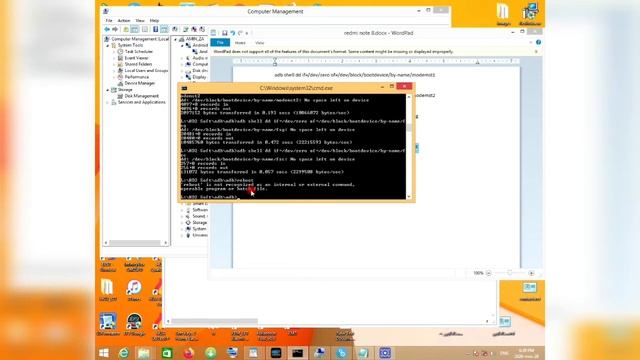Viewport: 640px width, 360px height.
Task: Select Services and Applications node
Action: click(142, 102)
